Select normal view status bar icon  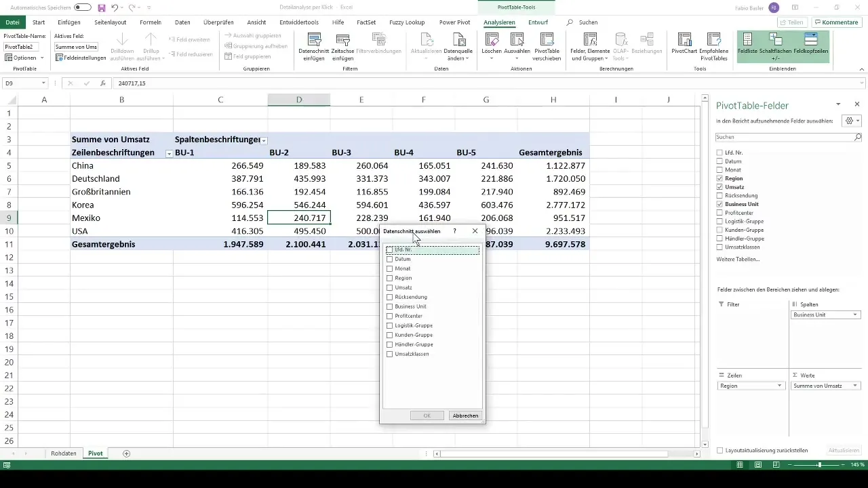tap(741, 465)
